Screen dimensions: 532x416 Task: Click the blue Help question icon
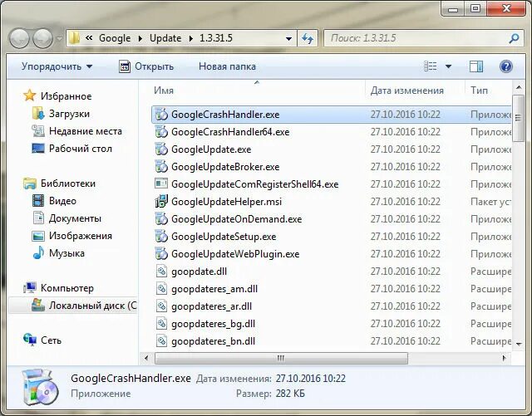click(506, 66)
